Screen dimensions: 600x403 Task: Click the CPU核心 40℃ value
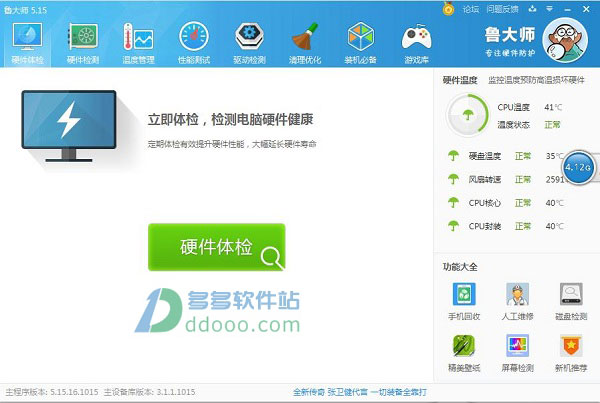[554, 203]
